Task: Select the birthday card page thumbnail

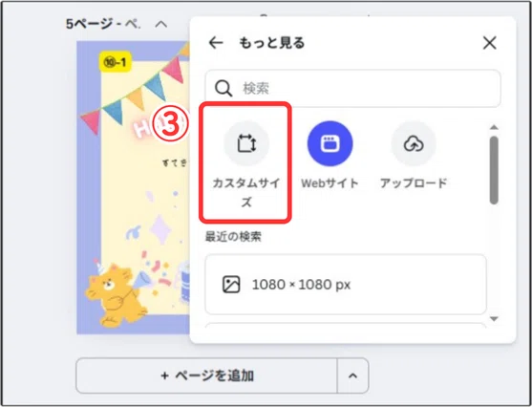Action: point(133,187)
